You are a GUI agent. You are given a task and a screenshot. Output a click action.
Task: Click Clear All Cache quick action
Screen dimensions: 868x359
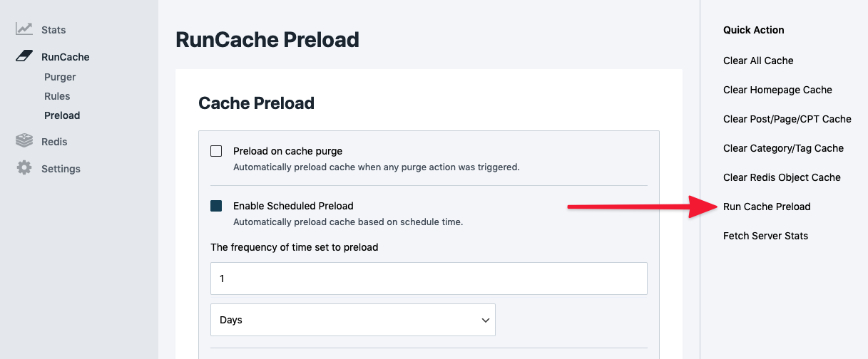point(758,61)
